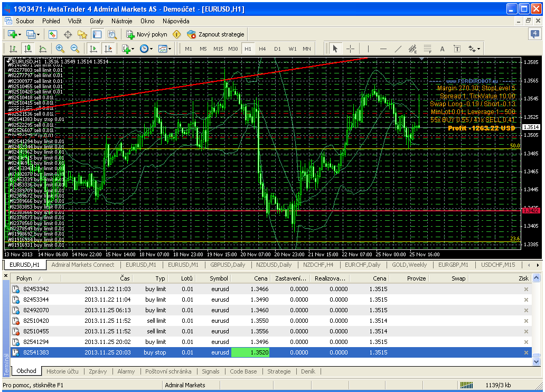This screenshot has width=545, height=392.
Task: Switch to M30 timeframe
Action: [233, 49]
